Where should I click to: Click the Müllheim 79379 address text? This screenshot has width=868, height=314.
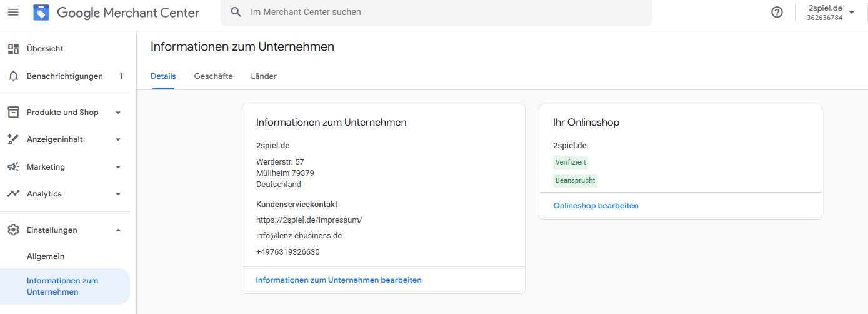[x=285, y=173]
